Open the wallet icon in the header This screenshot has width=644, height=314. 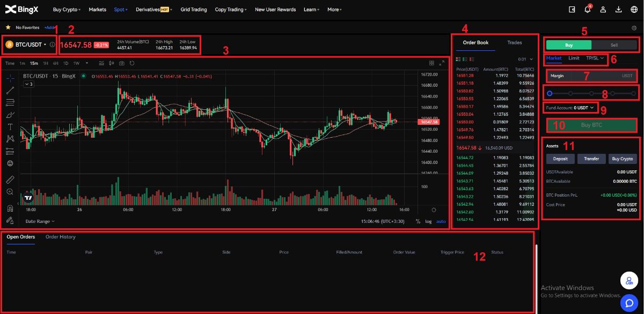point(572,9)
